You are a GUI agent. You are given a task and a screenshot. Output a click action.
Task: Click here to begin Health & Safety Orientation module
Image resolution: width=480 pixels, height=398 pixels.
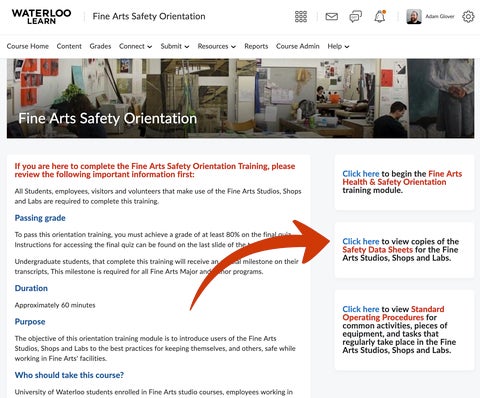coord(361,174)
